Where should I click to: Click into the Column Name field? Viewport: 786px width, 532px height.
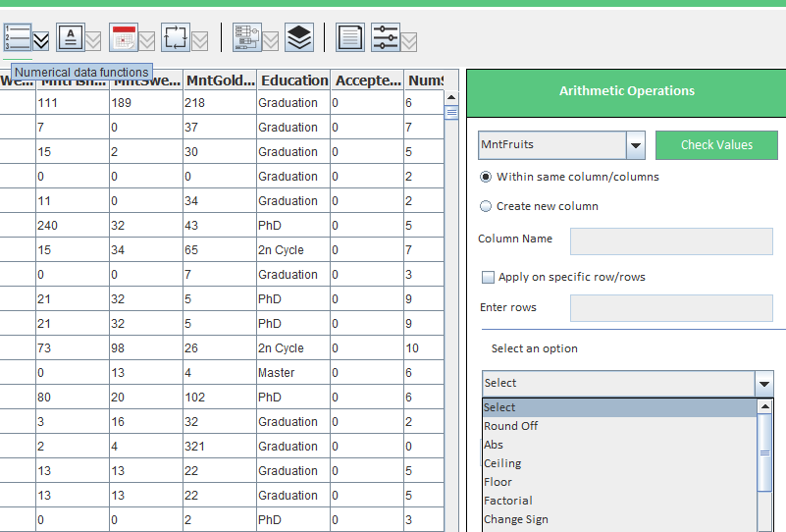click(671, 241)
